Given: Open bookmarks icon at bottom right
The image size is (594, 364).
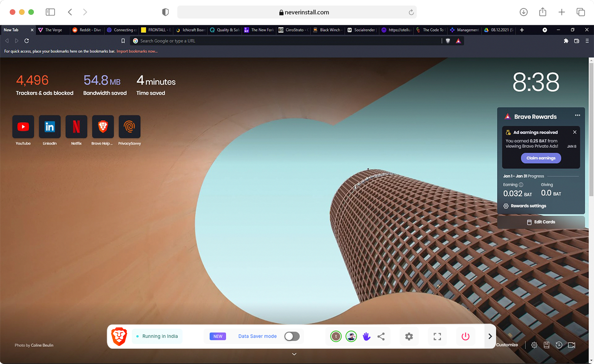Looking at the screenshot, I should (x=547, y=345).
